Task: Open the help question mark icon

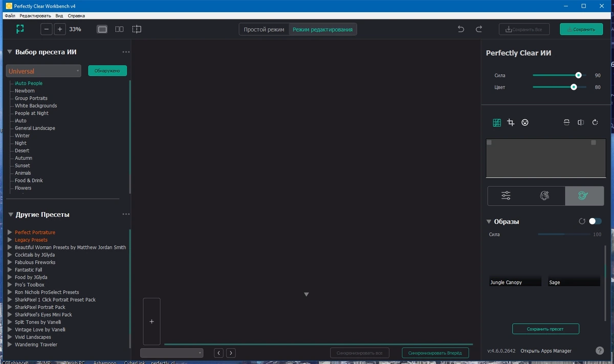Action: pyautogui.click(x=600, y=351)
